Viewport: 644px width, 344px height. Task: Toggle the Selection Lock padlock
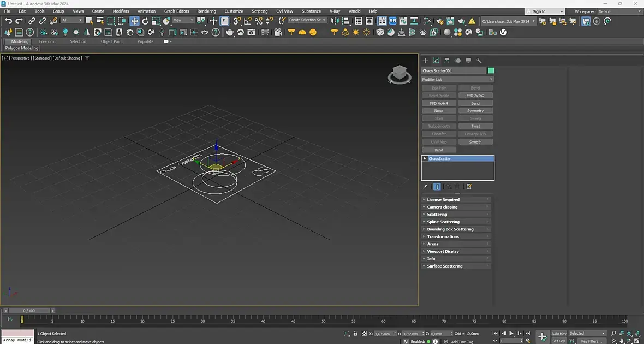click(355, 334)
